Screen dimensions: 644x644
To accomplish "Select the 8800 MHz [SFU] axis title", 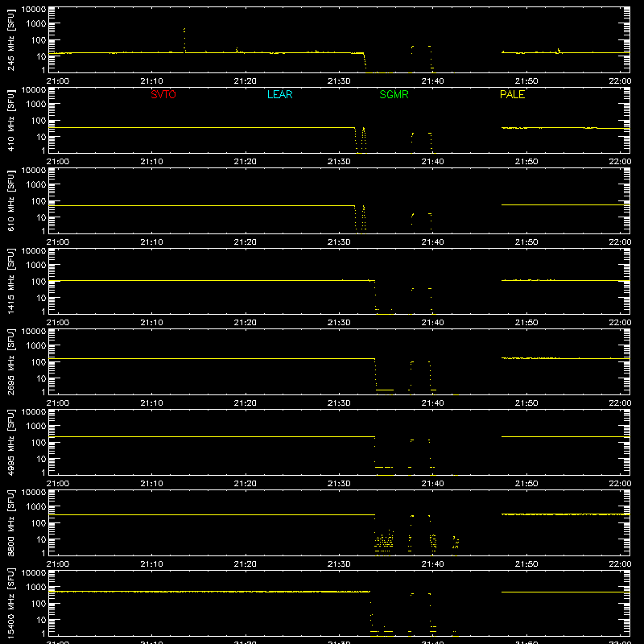I will [10, 522].
